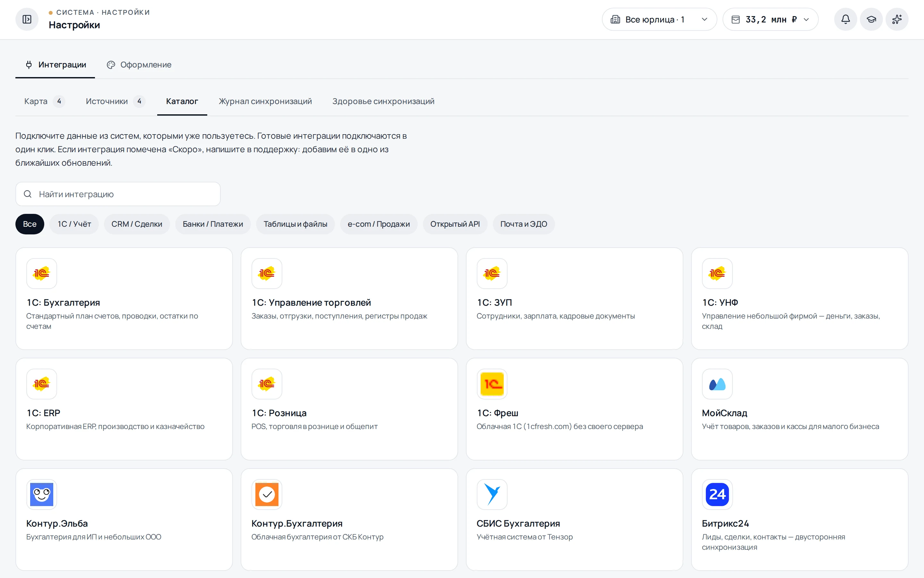Select the Каталог sub-tab
This screenshot has height=578, width=924.
pos(182,101)
